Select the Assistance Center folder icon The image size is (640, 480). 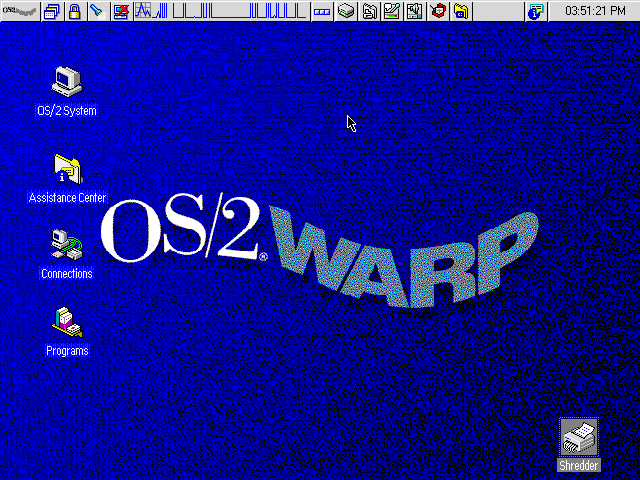coord(67,169)
